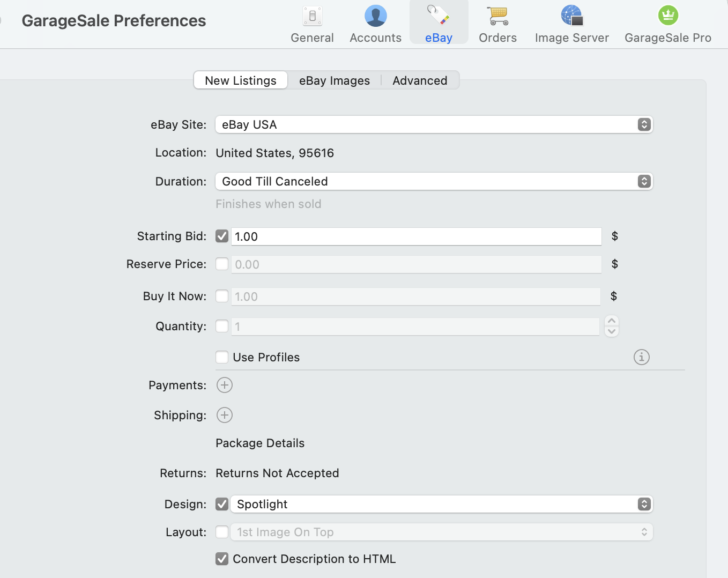Screen dimensions: 728x578
Task: Click the Reserve Price amount field
Action: (x=416, y=264)
